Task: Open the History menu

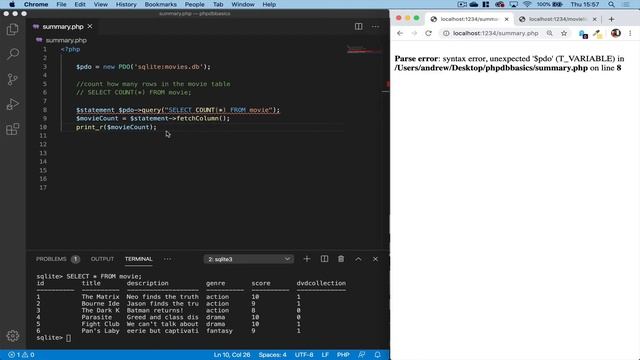Action: point(126,4)
